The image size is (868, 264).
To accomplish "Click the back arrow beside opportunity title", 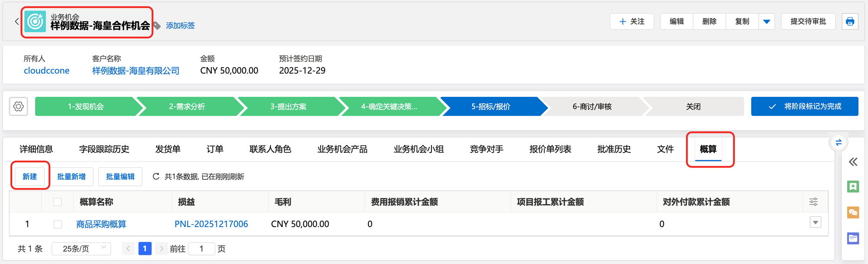I will (x=16, y=21).
